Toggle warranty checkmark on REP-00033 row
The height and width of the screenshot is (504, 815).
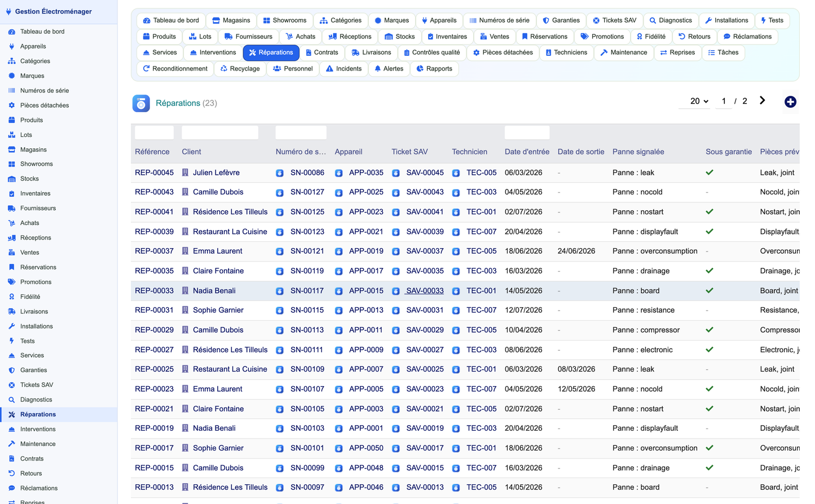710,291
